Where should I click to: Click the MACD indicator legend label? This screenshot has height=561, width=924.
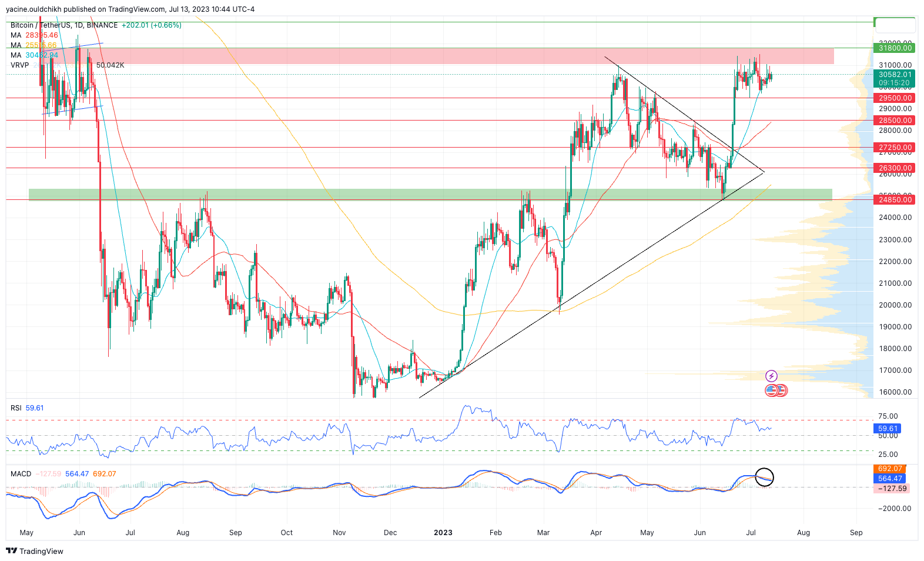click(21, 474)
